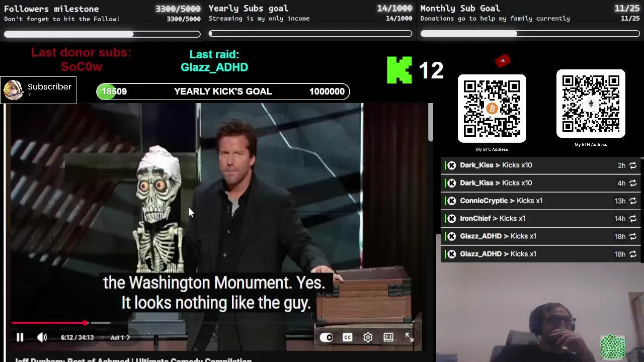Expand the Act 1 chapter chevron
The height and width of the screenshot is (362, 644).
[128, 337]
